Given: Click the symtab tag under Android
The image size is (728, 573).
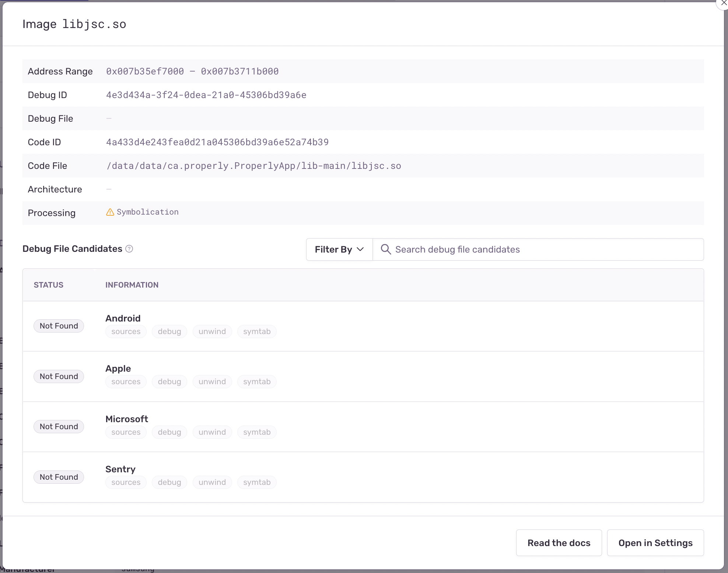Looking at the screenshot, I should tap(256, 331).
